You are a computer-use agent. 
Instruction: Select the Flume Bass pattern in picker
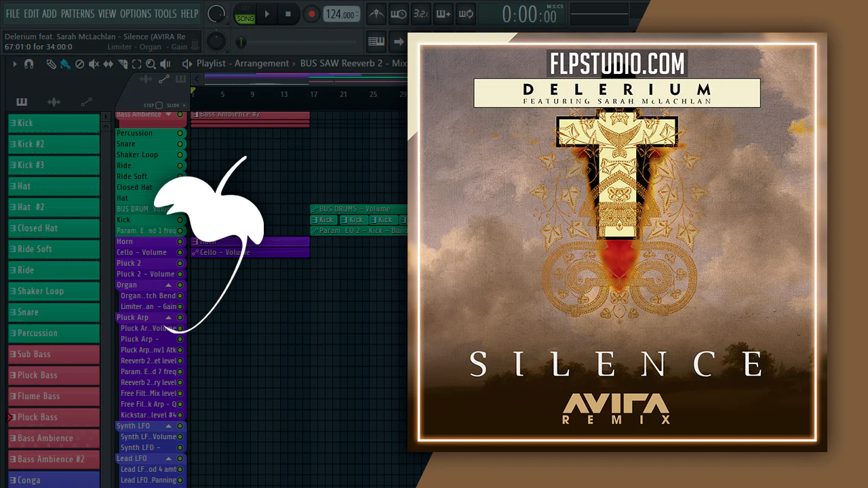54,396
